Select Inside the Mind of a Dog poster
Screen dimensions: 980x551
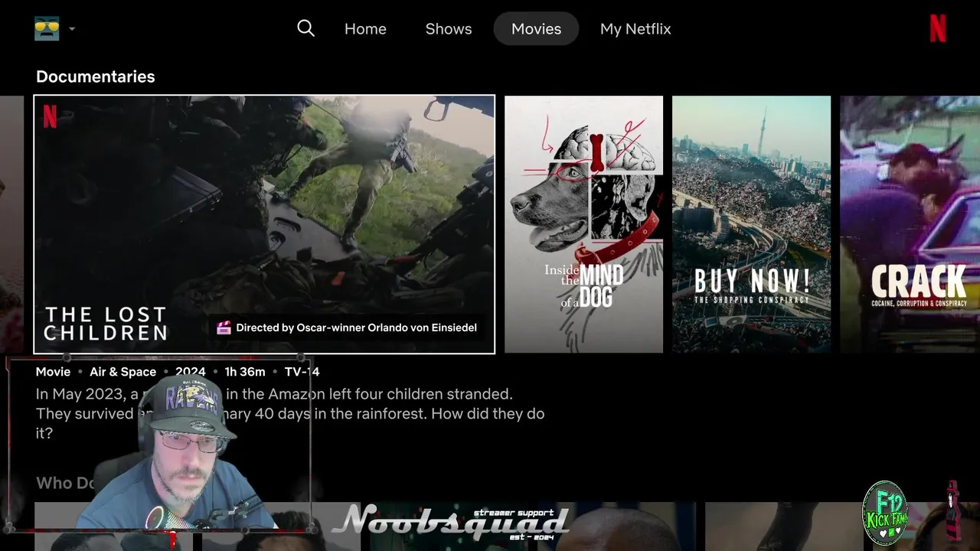click(583, 224)
